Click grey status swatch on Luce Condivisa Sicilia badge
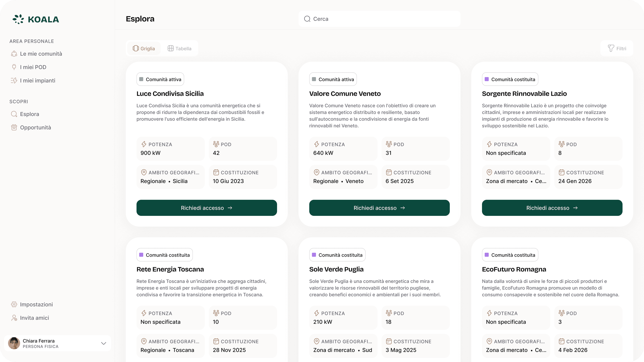 coord(141,79)
